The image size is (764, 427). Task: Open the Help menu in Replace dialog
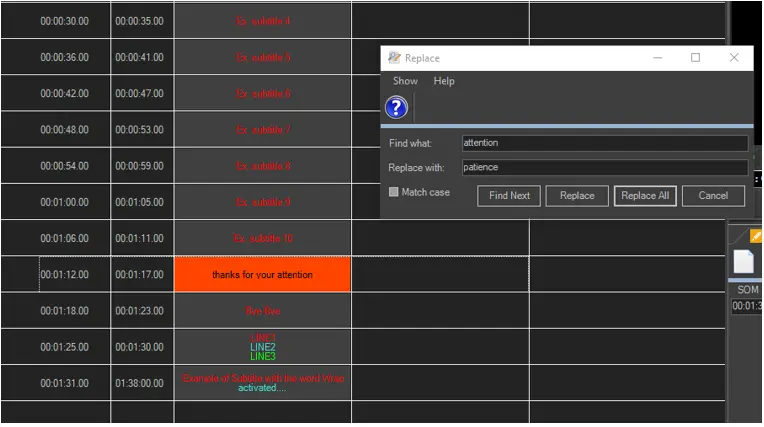pos(444,81)
